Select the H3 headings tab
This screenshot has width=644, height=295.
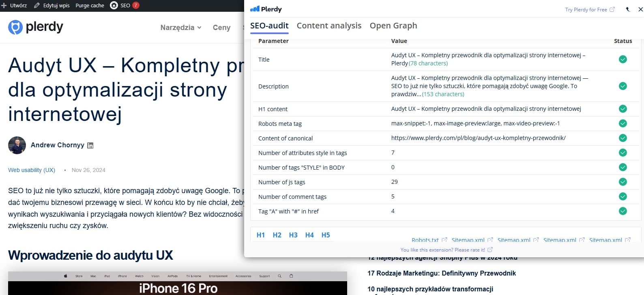click(293, 235)
